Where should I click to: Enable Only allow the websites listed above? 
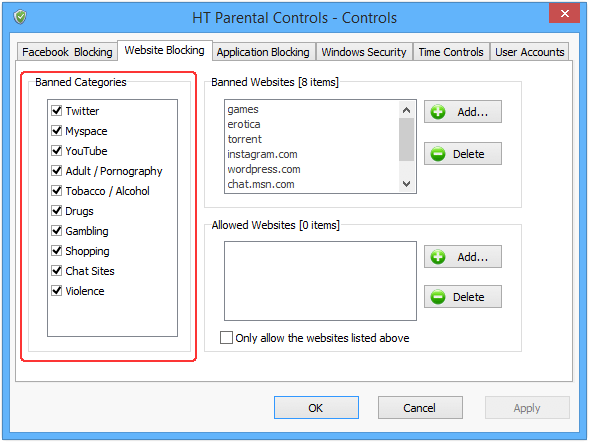(x=226, y=338)
